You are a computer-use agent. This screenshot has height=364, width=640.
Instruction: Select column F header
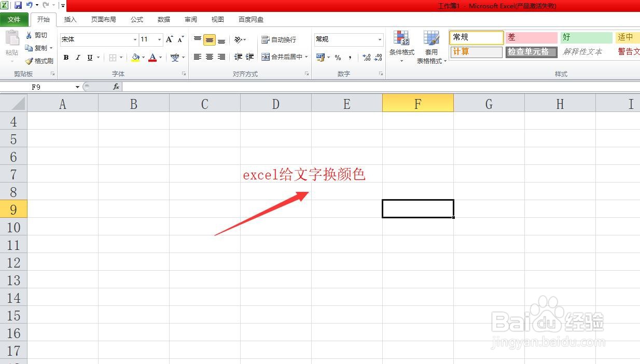(418, 103)
